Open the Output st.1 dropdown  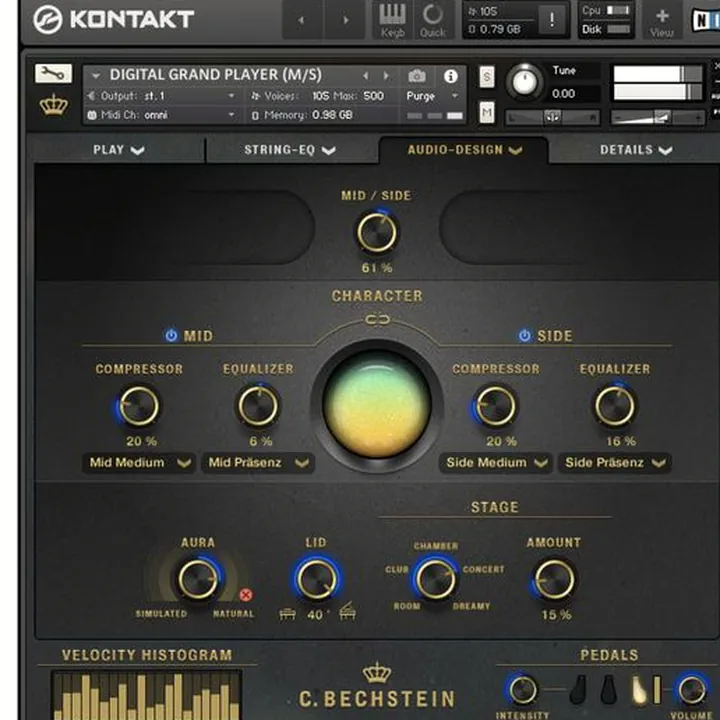point(163,96)
